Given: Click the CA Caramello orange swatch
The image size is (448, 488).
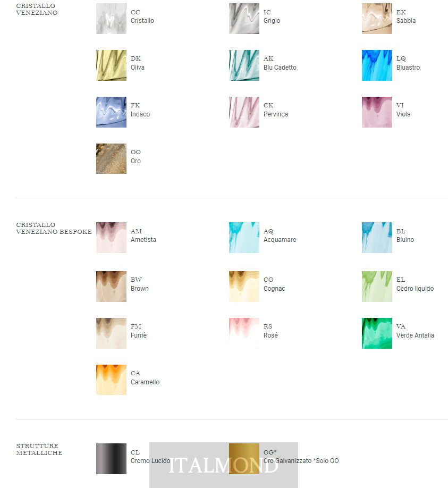Looking at the screenshot, I should point(111,380).
